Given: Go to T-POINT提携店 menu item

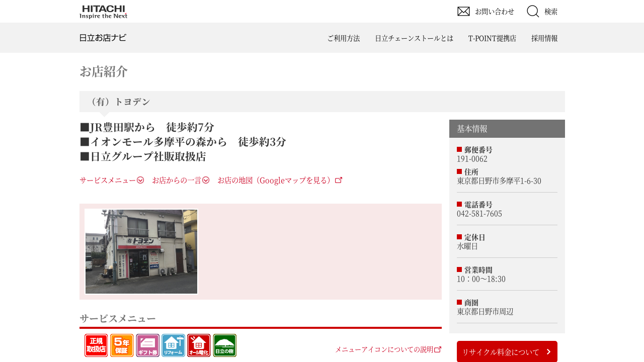Looking at the screenshot, I should pos(492,38).
